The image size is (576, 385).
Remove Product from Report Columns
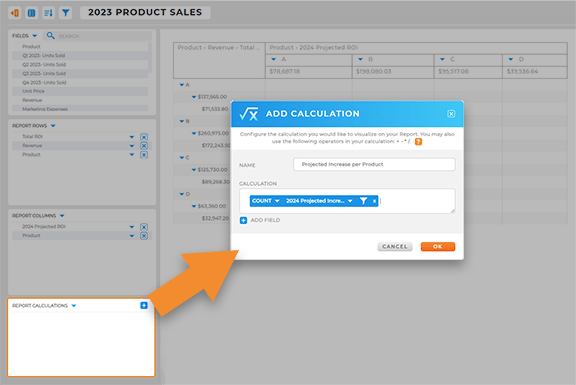tap(144, 236)
